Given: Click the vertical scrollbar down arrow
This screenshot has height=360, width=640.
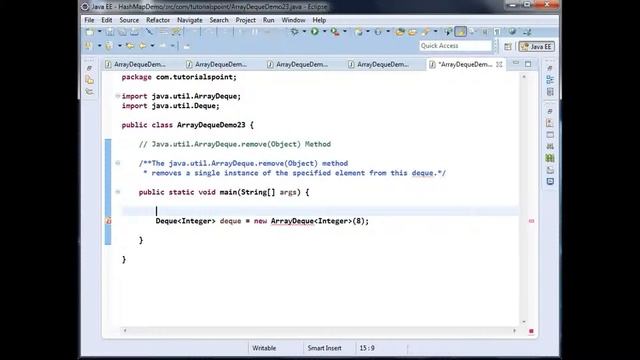Looking at the screenshot, I should (x=524, y=322).
